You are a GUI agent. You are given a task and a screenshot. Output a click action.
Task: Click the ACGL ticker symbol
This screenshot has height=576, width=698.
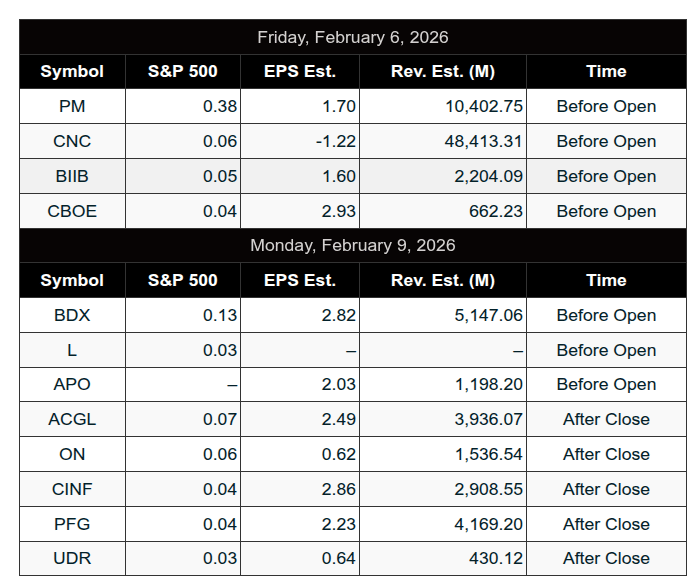(72, 420)
